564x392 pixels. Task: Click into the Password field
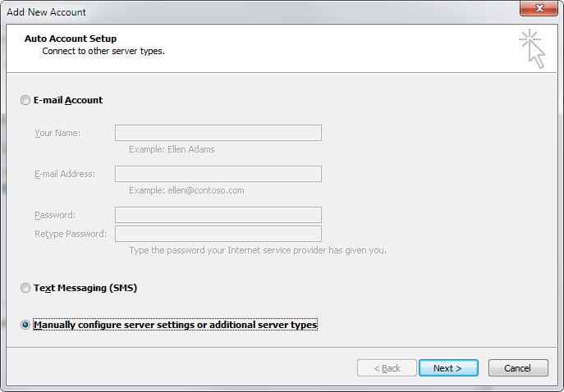(x=218, y=215)
